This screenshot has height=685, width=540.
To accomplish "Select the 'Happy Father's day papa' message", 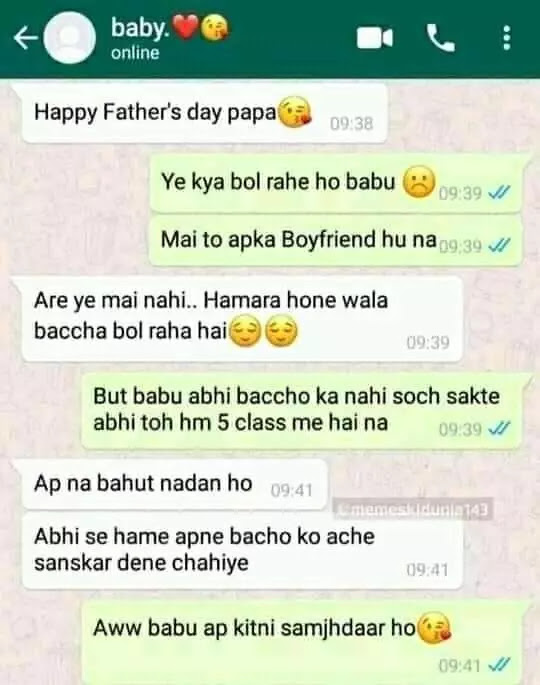I will coord(204,114).
